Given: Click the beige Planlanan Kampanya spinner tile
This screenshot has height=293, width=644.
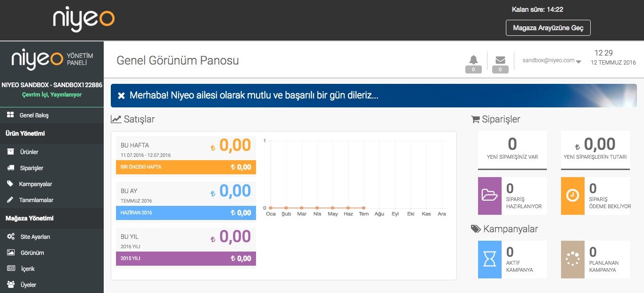Looking at the screenshot, I should pyautogui.click(x=573, y=260).
